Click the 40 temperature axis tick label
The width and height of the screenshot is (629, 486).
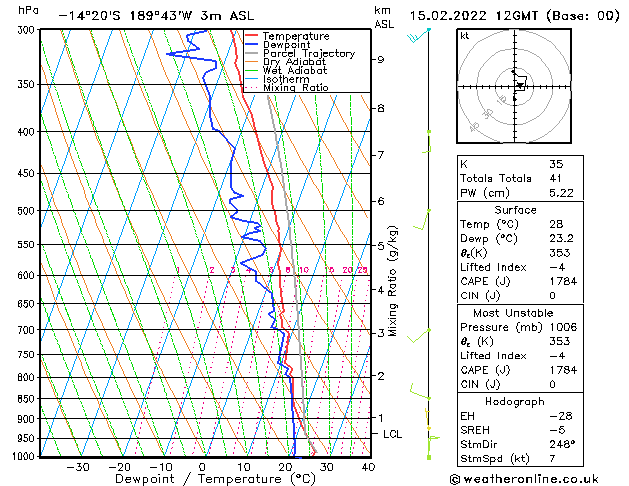(x=368, y=467)
